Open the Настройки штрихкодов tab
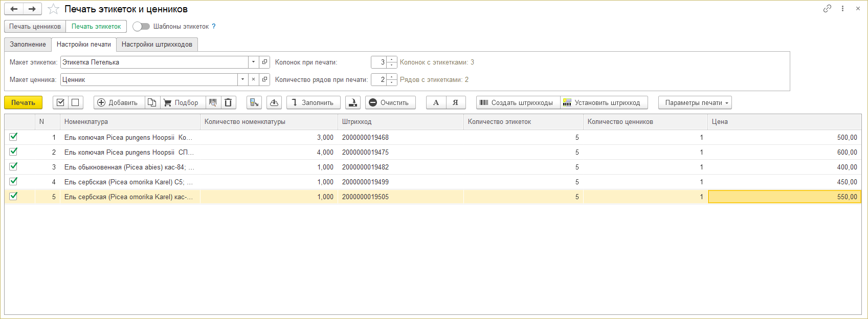Screen dimensions: 868x319 point(157,45)
